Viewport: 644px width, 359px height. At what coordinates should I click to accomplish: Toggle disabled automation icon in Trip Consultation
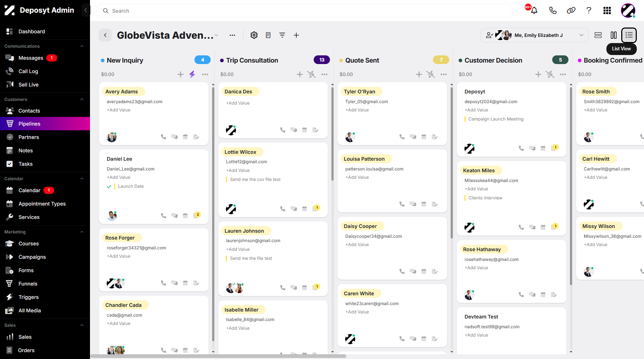(311, 74)
